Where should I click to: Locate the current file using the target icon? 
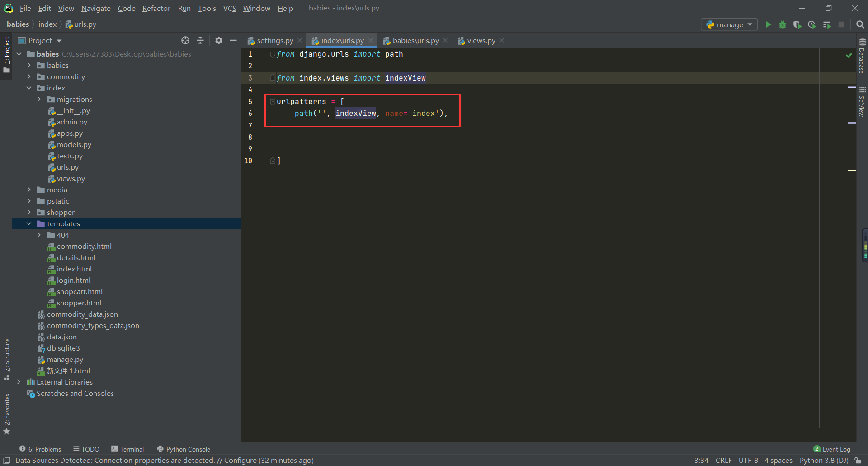[185, 40]
